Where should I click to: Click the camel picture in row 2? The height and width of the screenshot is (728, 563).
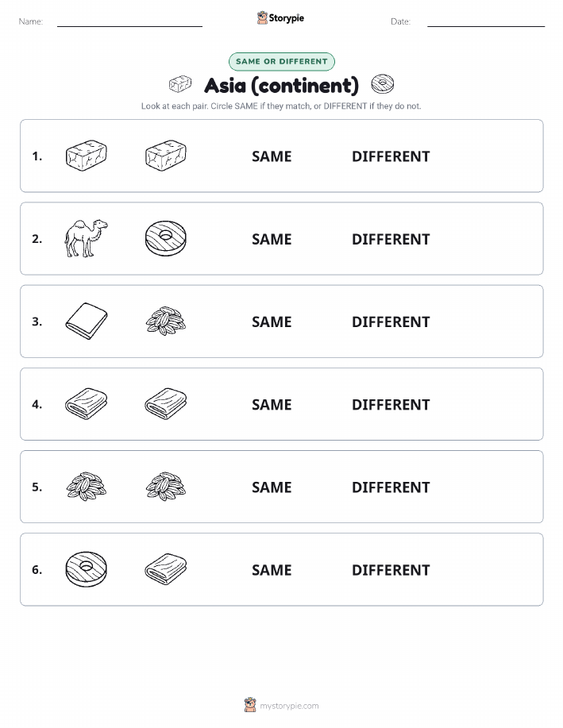86,239
